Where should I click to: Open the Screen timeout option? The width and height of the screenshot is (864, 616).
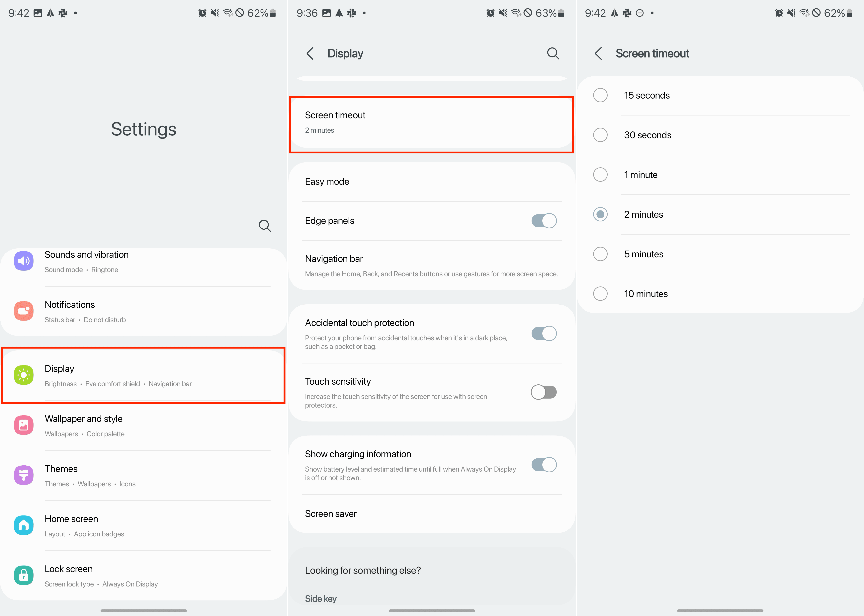[x=432, y=122]
